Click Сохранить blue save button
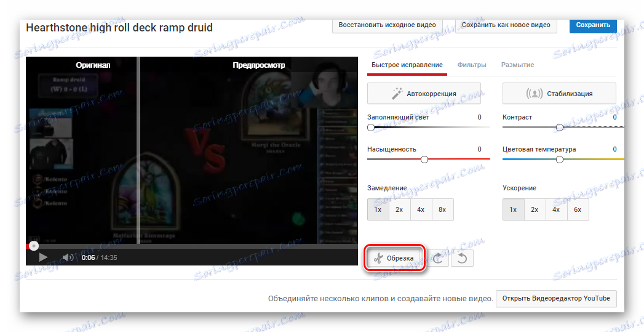Viewport: 644px width, 332px height. point(593,25)
